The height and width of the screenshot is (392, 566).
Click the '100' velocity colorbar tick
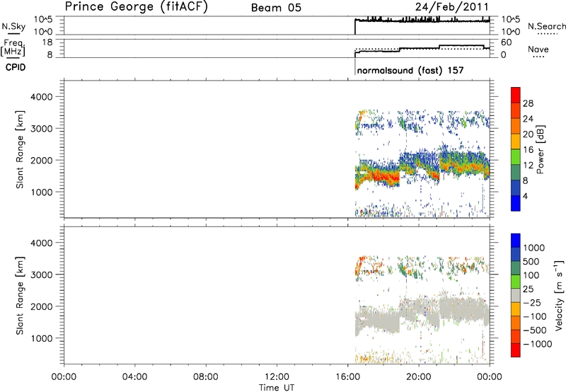tap(531, 275)
